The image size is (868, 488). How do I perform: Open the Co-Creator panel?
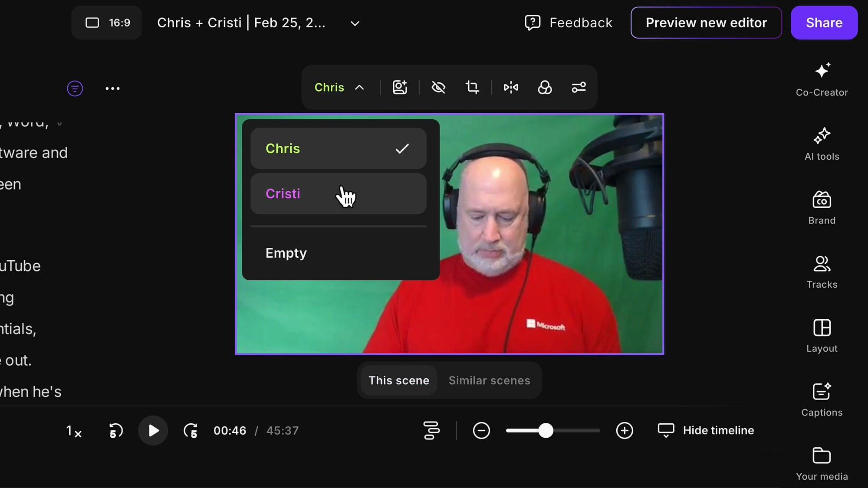821,80
